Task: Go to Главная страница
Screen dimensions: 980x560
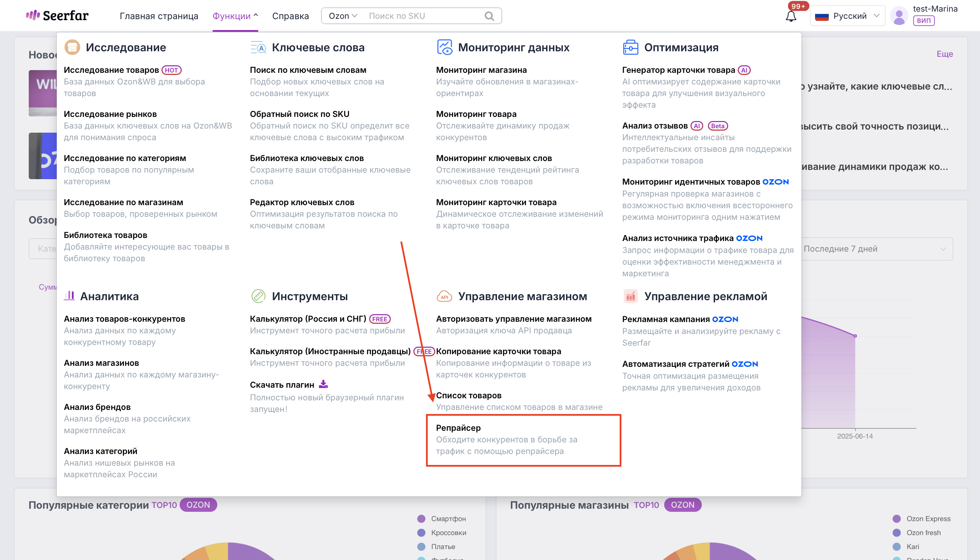Action: tap(158, 16)
